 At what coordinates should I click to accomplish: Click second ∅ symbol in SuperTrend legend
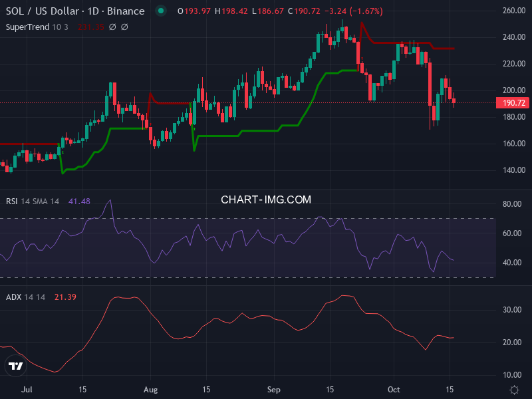[x=124, y=27]
